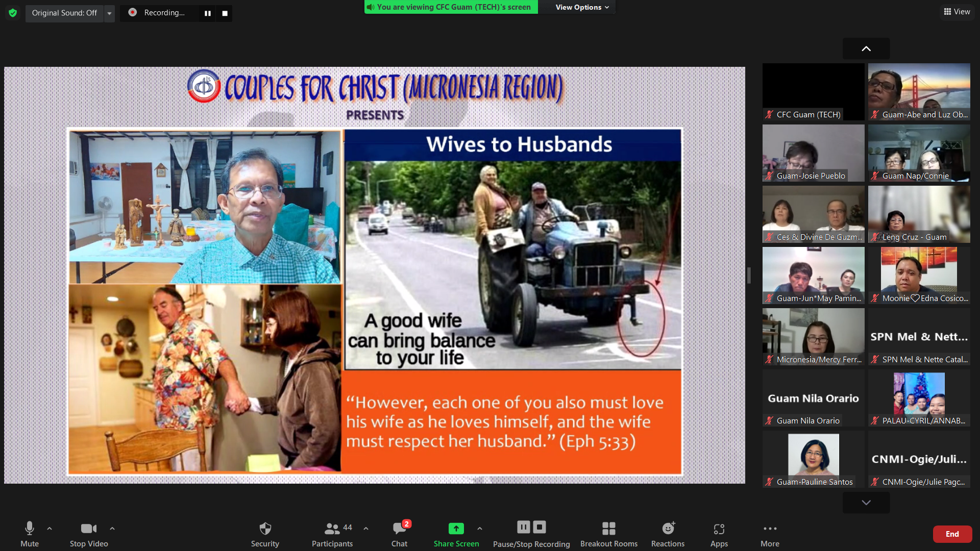Open the Participants panel
Screen dimensions: 980x551
click(x=332, y=534)
